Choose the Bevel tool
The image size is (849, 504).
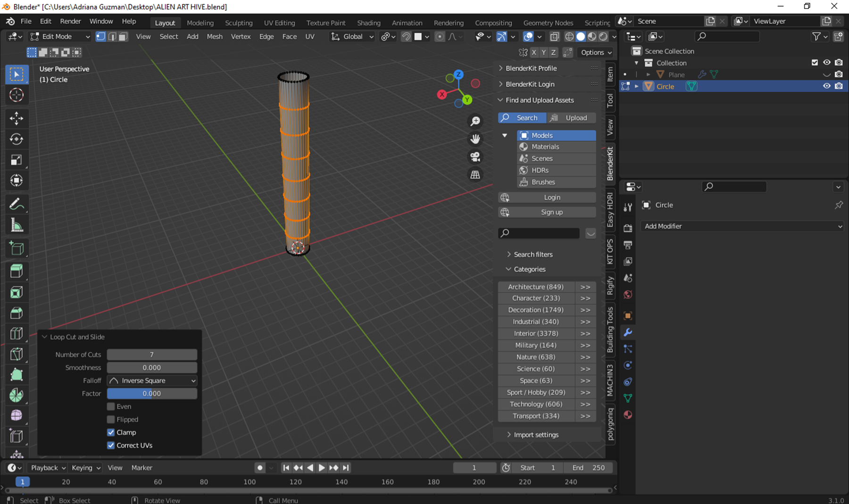(17, 313)
